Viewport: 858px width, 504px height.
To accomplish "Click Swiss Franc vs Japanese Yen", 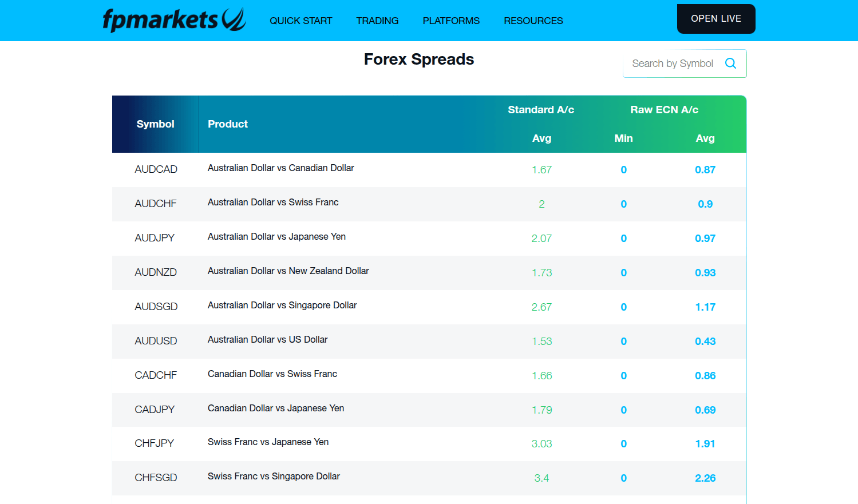I will (x=268, y=442).
